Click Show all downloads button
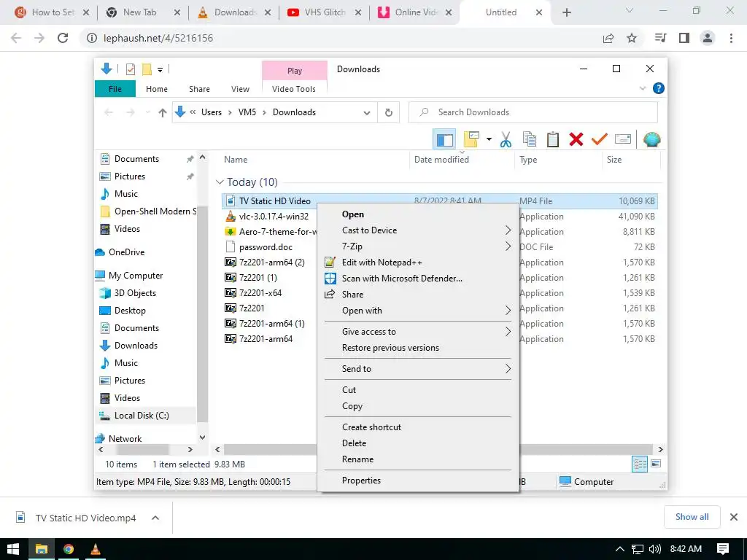The width and height of the screenshot is (747, 560). [x=692, y=517]
